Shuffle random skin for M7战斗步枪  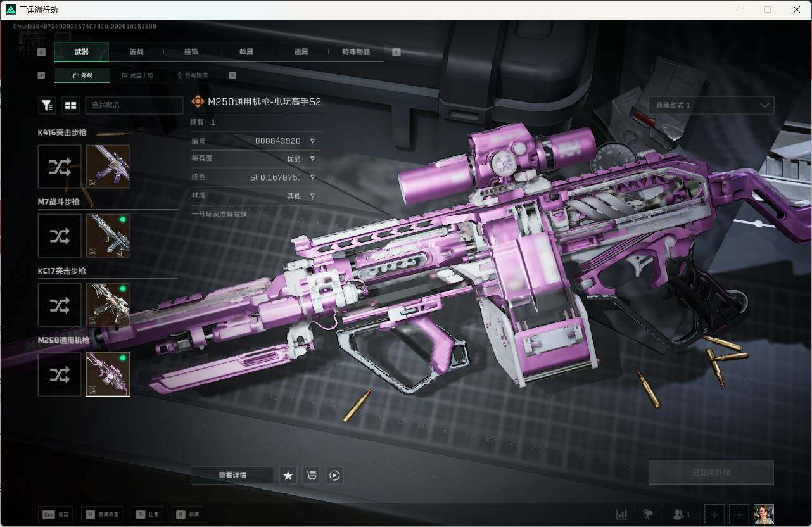(60, 236)
